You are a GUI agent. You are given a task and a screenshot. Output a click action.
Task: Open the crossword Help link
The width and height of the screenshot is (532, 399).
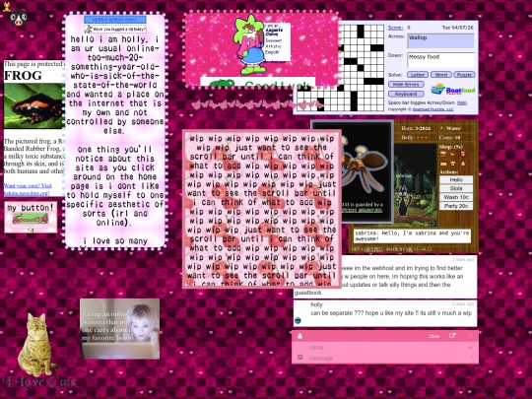[462, 102]
